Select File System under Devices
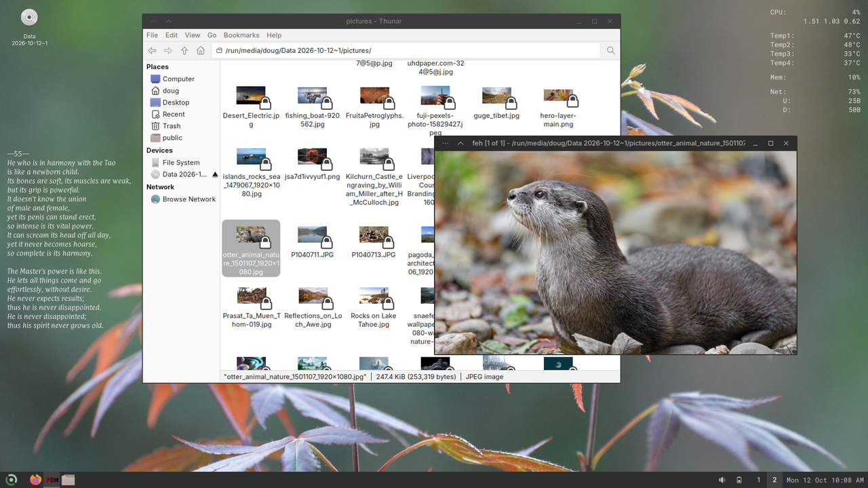 pos(180,163)
